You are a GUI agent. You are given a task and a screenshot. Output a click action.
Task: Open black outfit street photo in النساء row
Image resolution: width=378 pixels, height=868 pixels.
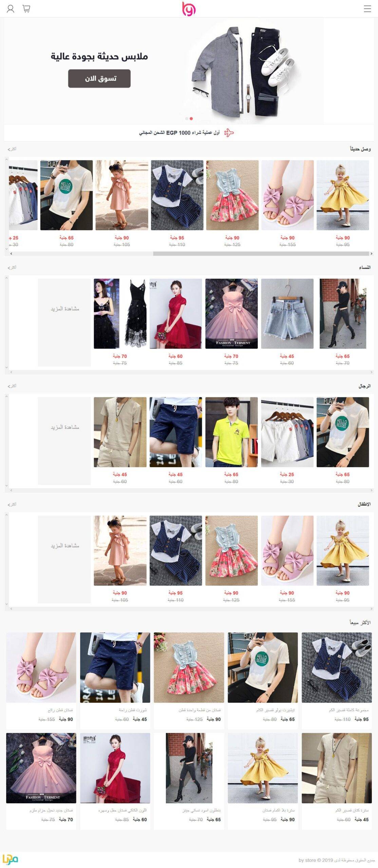click(x=343, y=314)
